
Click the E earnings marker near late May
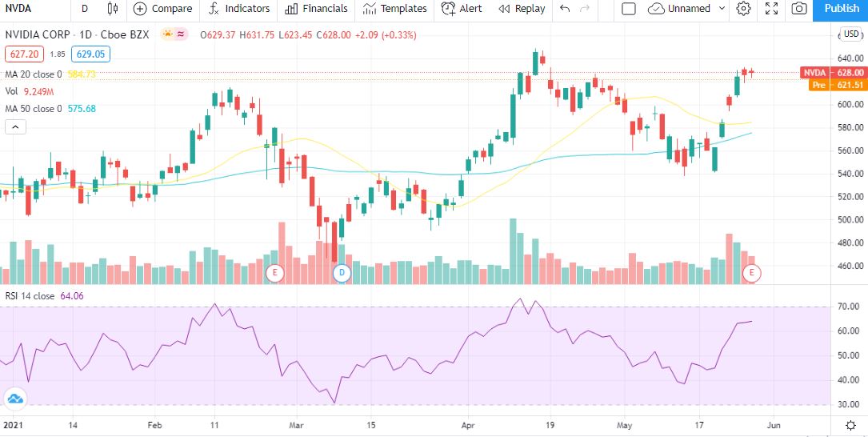point(751,272)
